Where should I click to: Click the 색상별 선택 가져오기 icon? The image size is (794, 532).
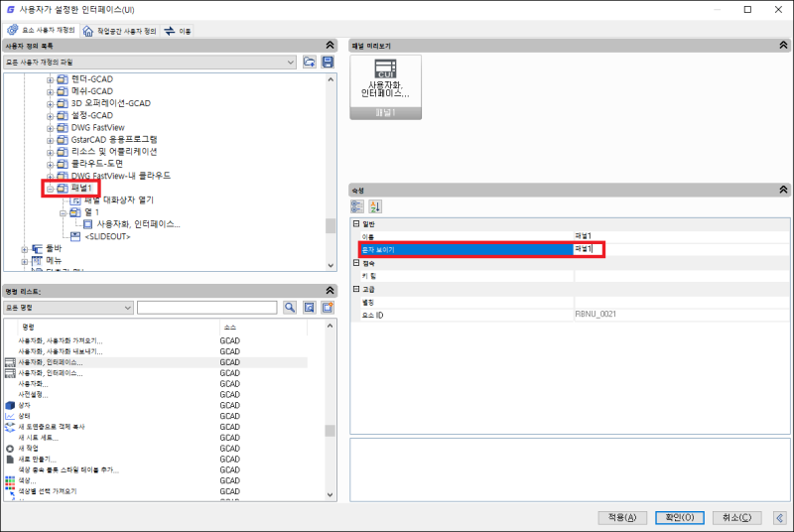10,491
